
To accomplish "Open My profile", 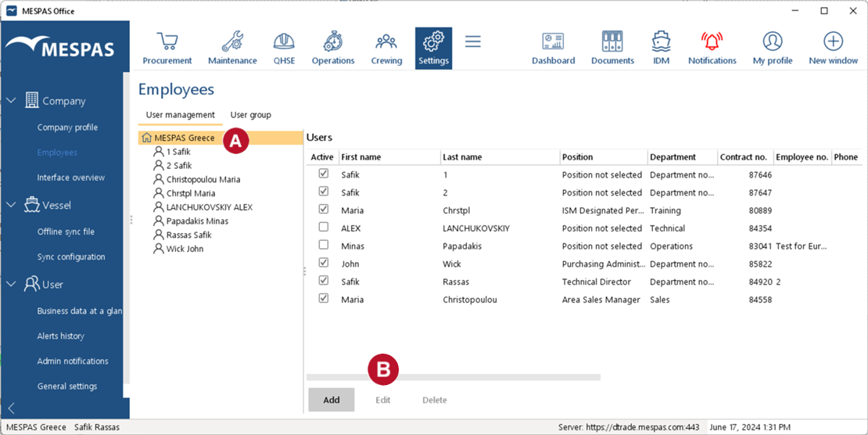I will [773, 49].
